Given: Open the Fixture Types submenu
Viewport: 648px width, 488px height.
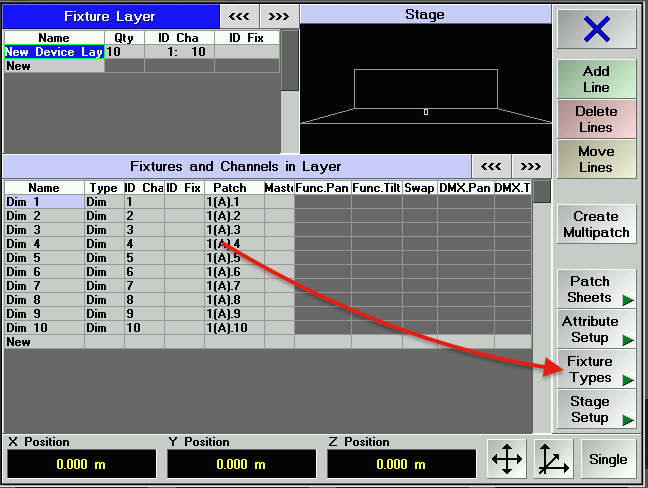Looking at the screenshot, I should [x=596, y=369].
